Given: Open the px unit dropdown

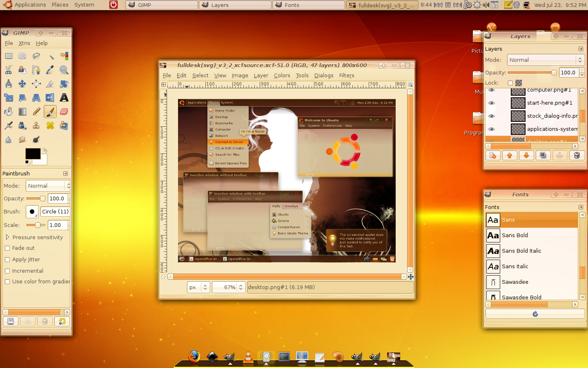Looking at the screenshot, I should point(198,287).
